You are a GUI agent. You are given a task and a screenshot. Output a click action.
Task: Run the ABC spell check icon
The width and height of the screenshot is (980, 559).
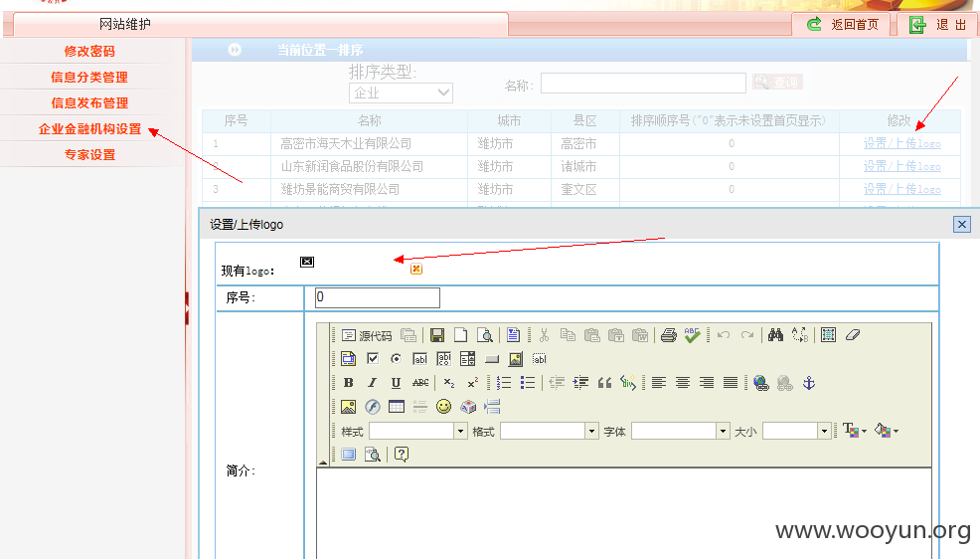coord(692,335)
